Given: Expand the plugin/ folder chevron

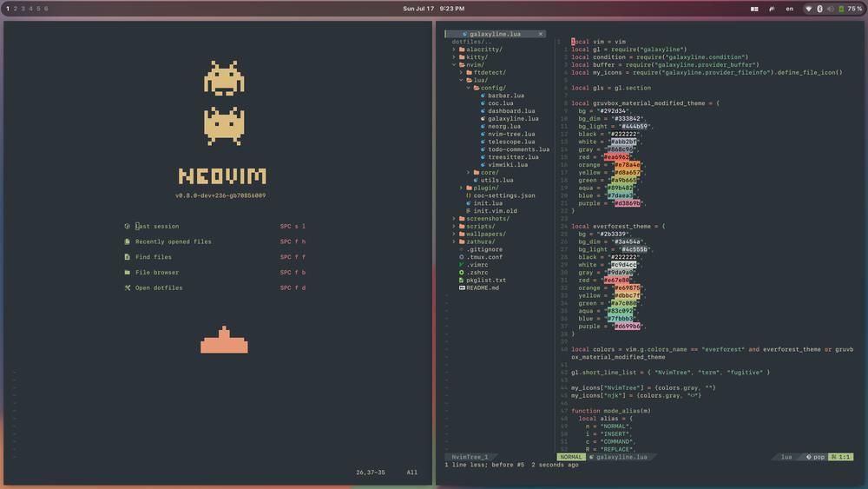Looking at the screenshot, I should pyautogui.click(x=461, y=188).
